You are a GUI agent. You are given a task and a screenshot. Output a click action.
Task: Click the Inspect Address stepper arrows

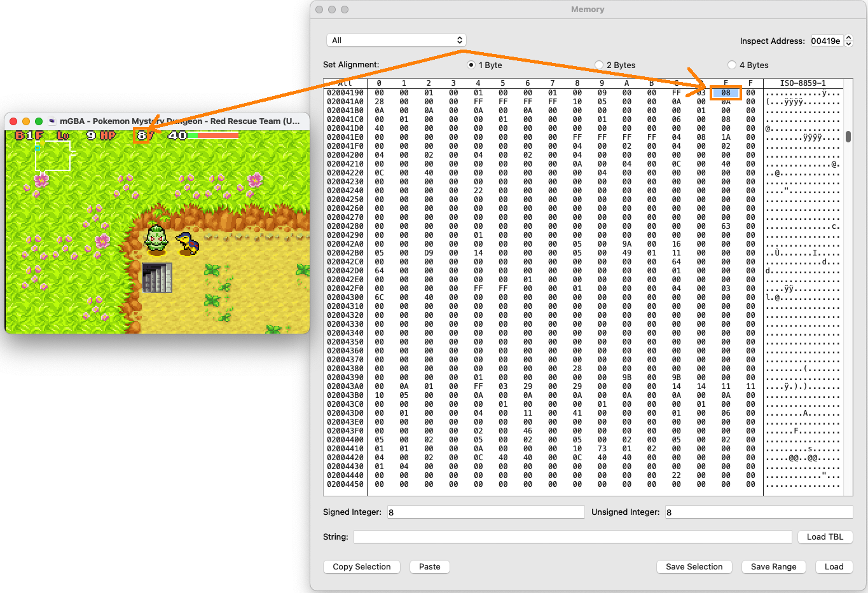(x=848, y=41)
